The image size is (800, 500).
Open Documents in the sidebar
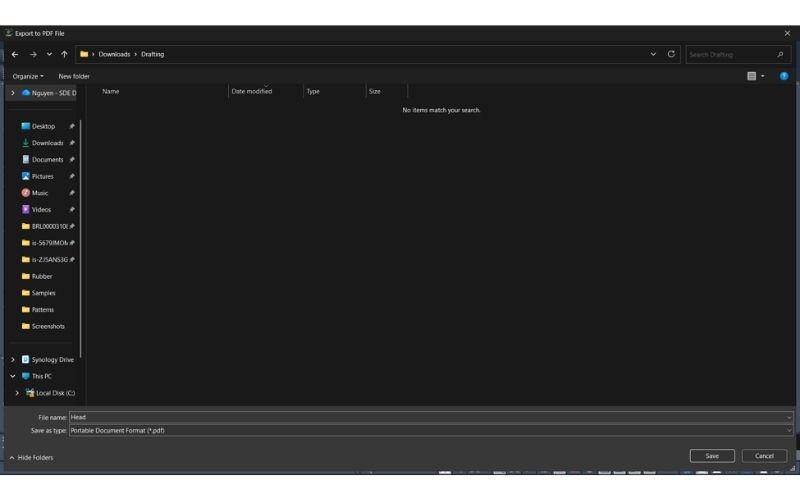pos(47,160)
